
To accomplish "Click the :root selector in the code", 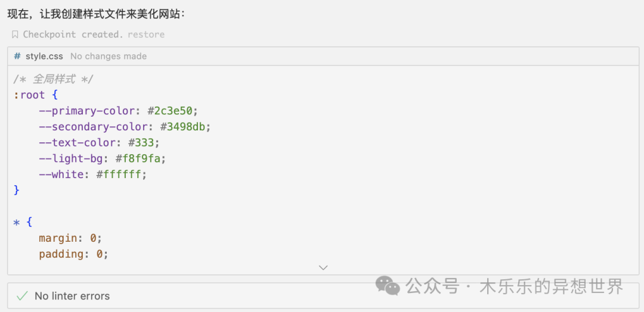I will [x=29, y=95].
